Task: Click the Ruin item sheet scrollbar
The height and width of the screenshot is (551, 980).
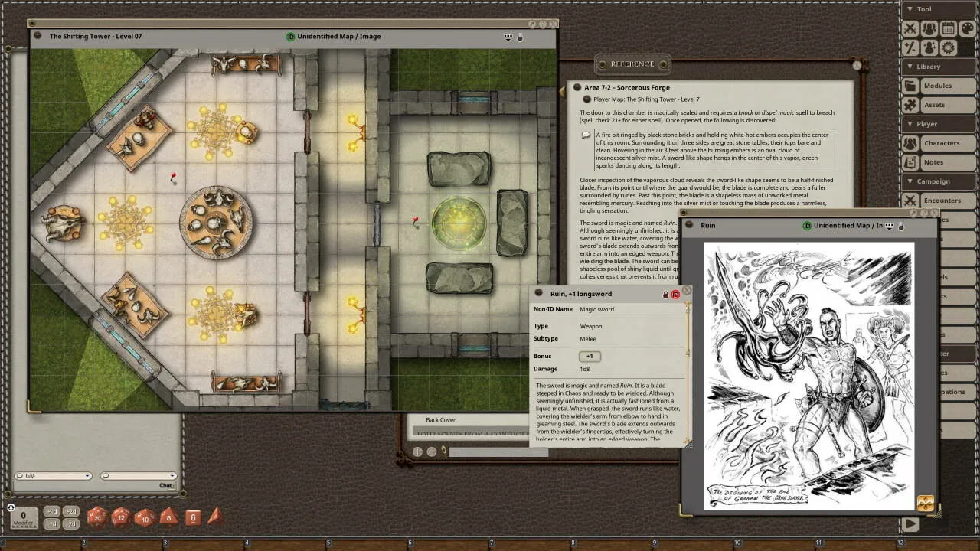Action: (x=688, y=371)
